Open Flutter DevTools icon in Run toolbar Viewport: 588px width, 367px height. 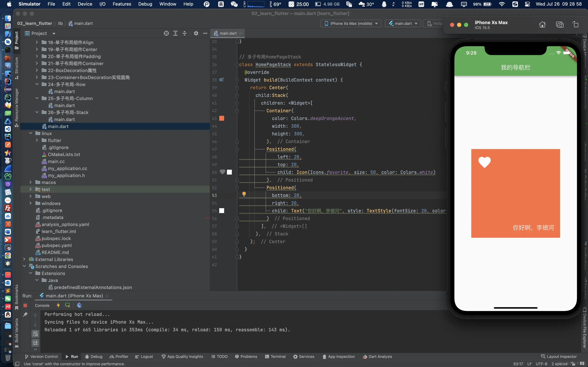pos(79,305)
